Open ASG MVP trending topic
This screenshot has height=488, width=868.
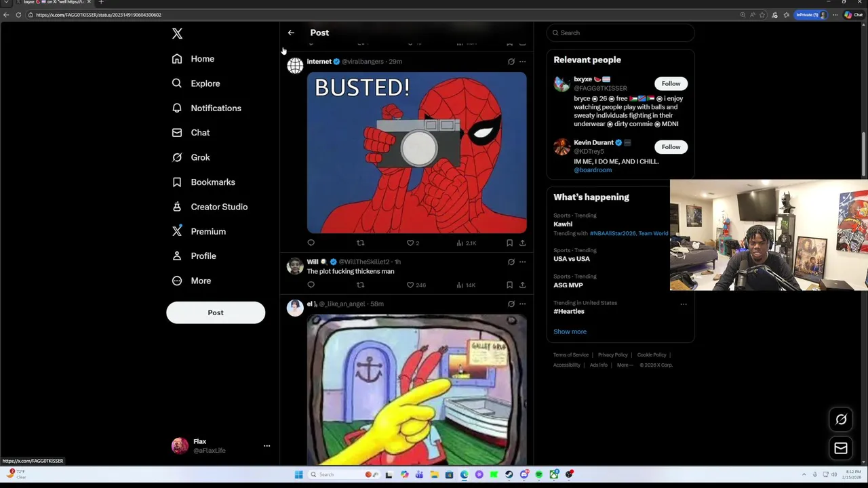[x=568, y=285]
